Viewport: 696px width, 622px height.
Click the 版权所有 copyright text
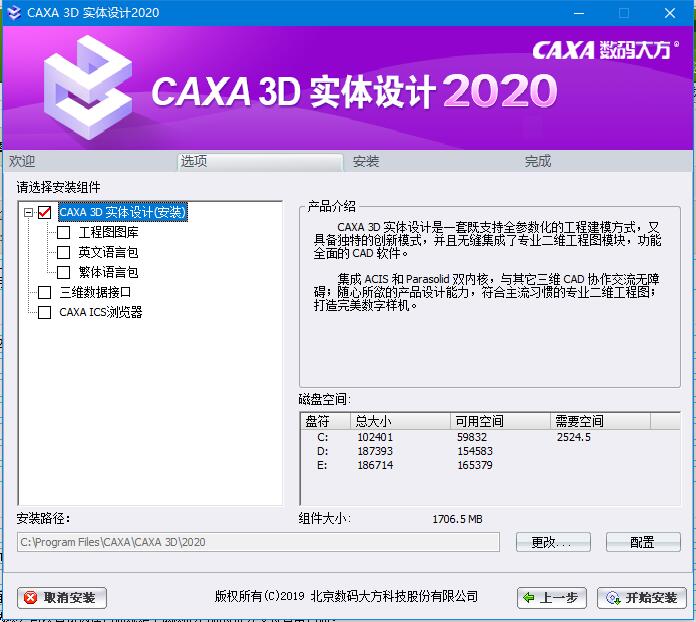tap(346, 596)
